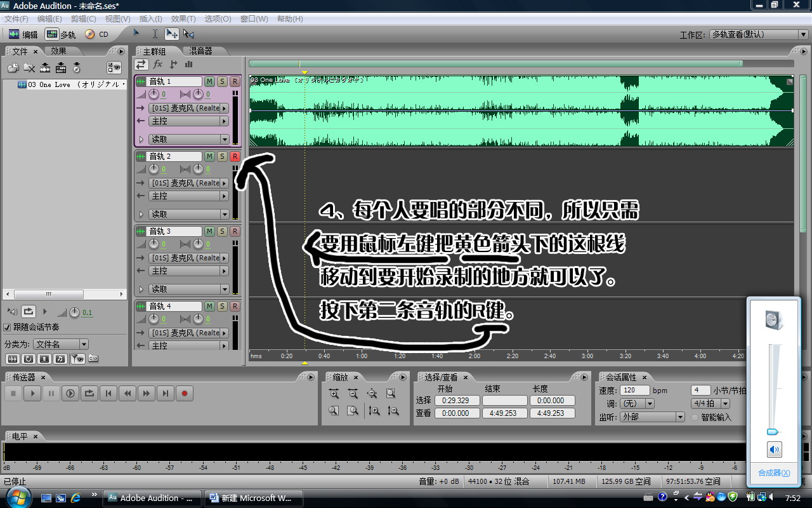Screen dimensions: 812x508
Task: Select file 03 One Love in Files panel
Action: point(71,84)
